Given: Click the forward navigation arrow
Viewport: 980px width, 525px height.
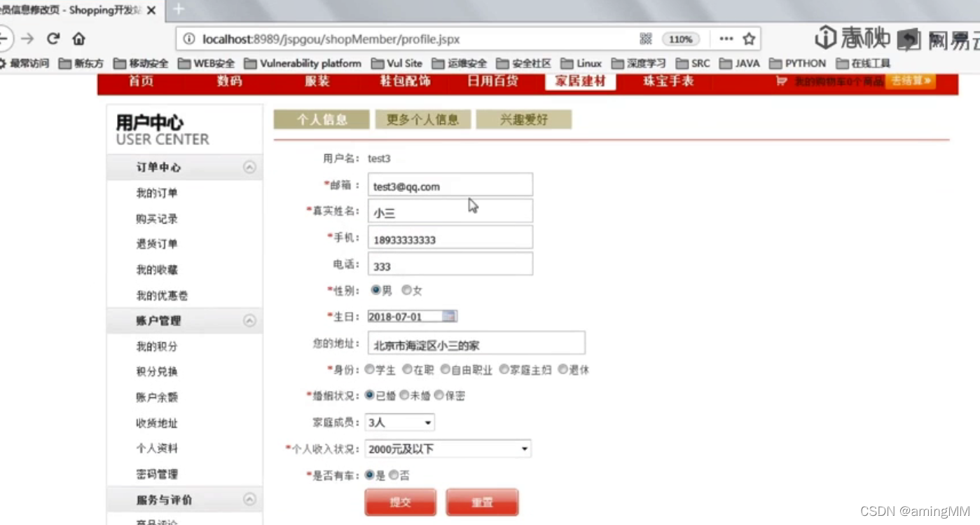Looking at the screenshot, I should [x=27, y=39].
